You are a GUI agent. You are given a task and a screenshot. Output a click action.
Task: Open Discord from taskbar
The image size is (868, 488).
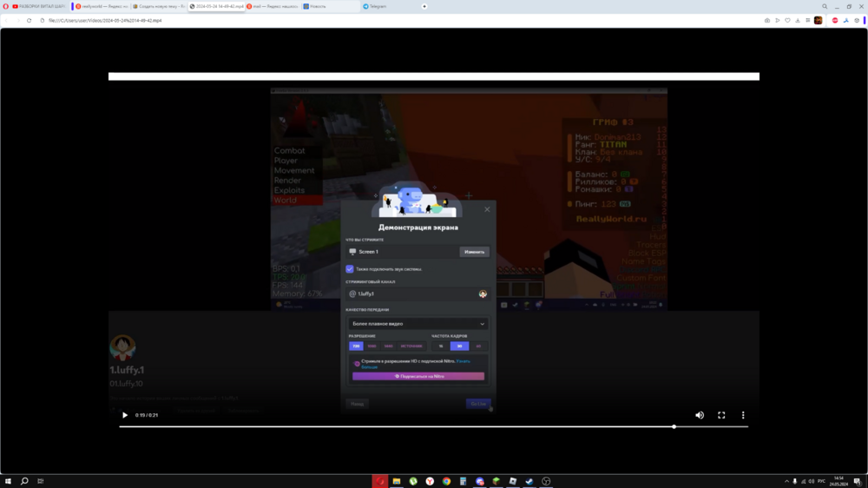pos(479,481)
